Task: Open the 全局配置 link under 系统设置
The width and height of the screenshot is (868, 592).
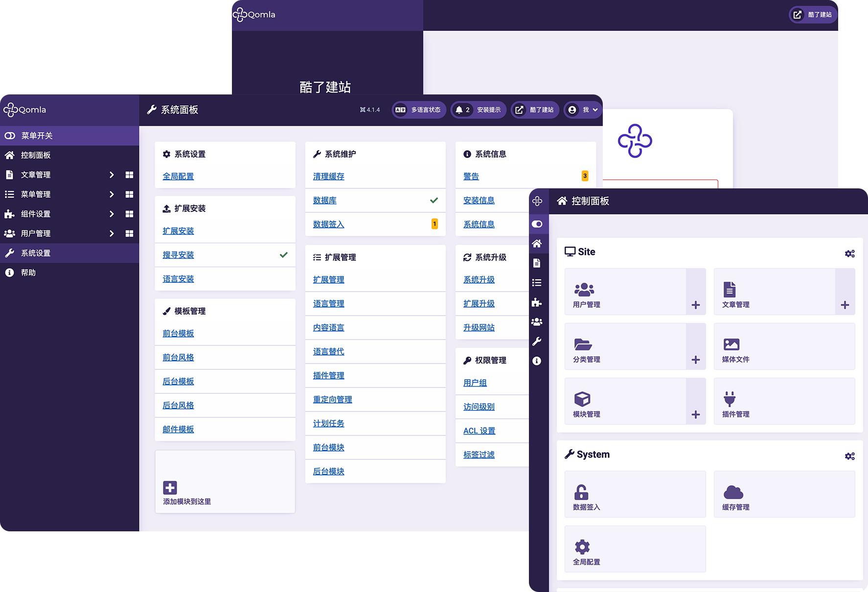Action: (178, 176)
